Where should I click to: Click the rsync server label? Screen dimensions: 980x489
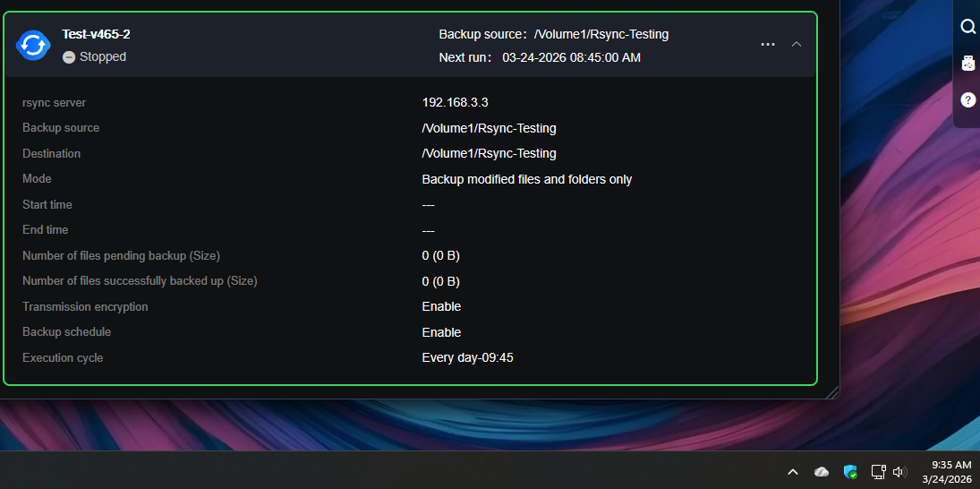55,103
